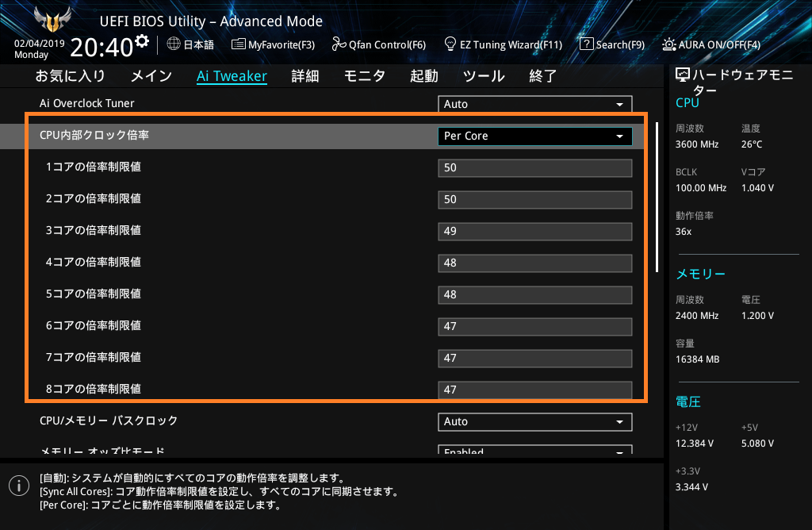Click the 12.384 V reading
This screenshot has height=530, width=812.
click(x=695, y=444)
